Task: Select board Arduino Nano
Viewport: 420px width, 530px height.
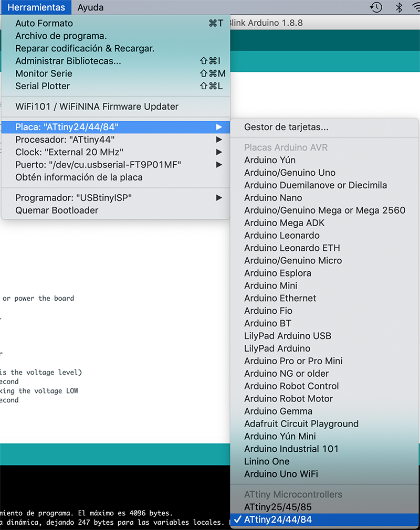Action: (324, 198)
